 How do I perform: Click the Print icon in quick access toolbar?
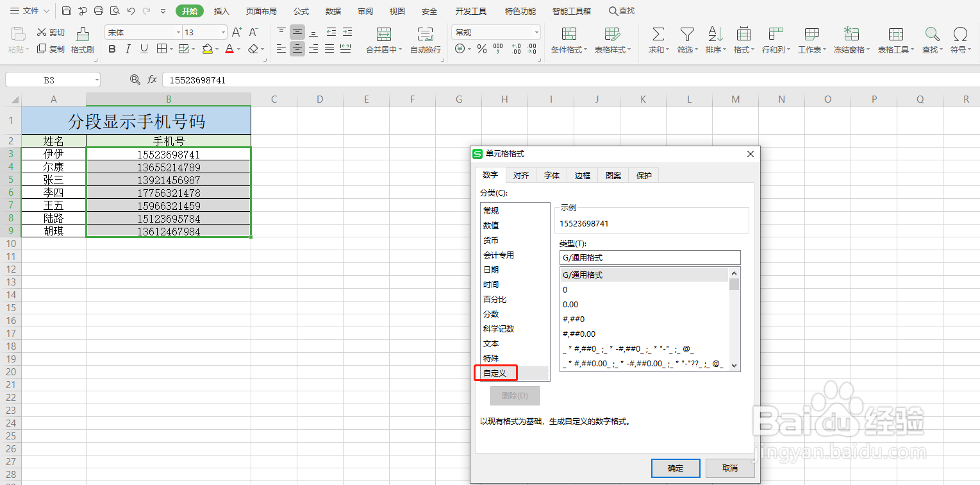point(99,11)
